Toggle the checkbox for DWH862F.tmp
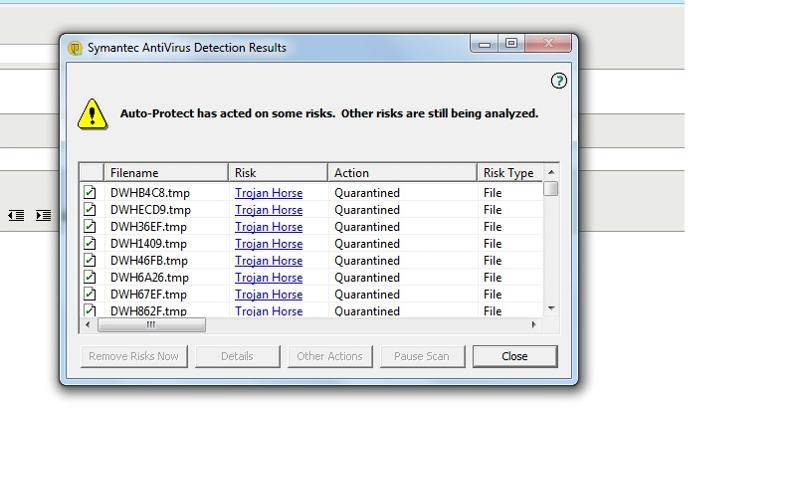800x483 pixels. pyautogui.click(x=90, y=310)
